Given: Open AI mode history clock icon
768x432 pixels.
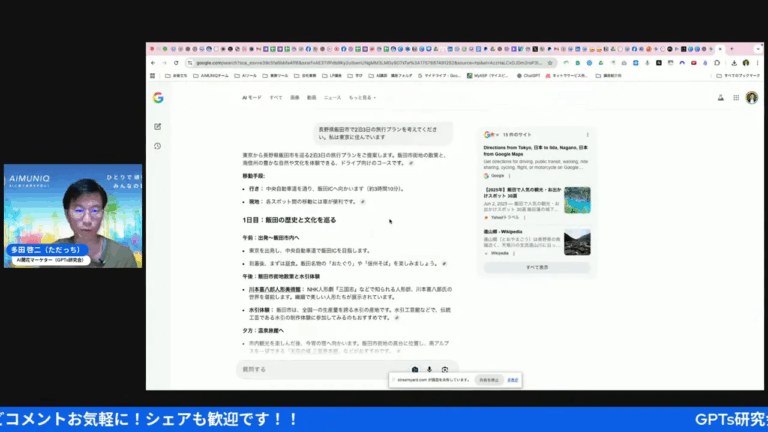Looking at the screenshot, I should point(158,146).
